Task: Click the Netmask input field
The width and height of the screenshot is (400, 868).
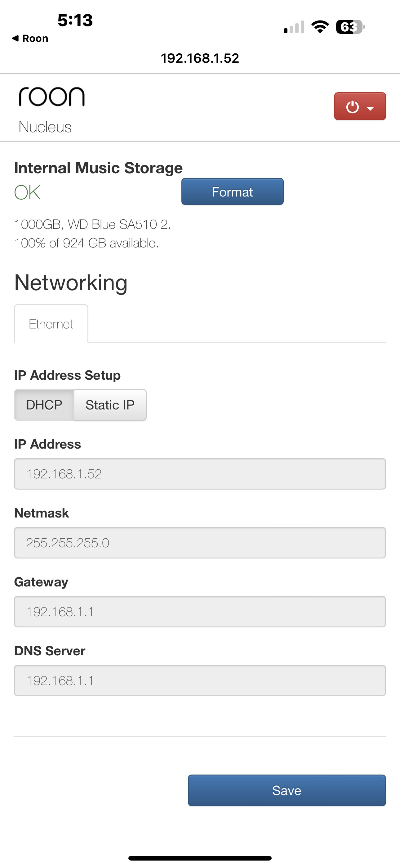Action: 200,543
